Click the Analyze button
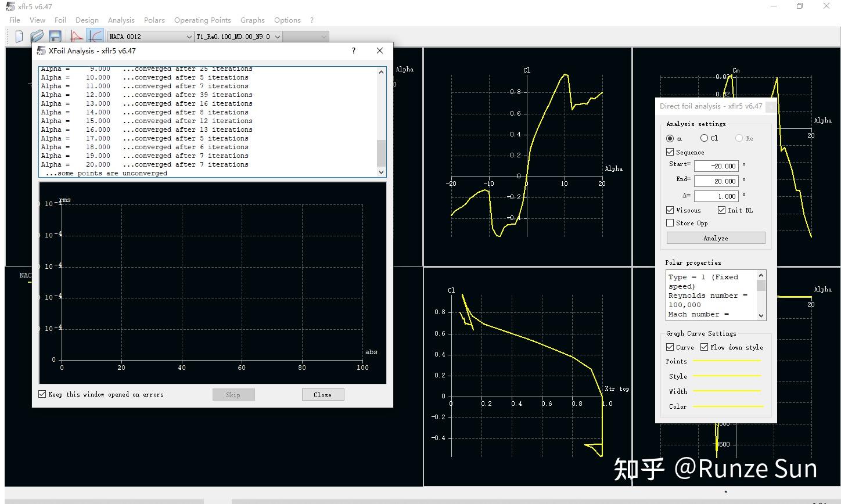 (716, 237)
